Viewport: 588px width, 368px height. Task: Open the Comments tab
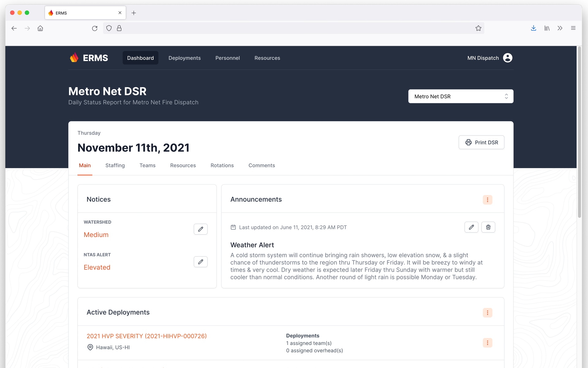(x=262, y=165)
